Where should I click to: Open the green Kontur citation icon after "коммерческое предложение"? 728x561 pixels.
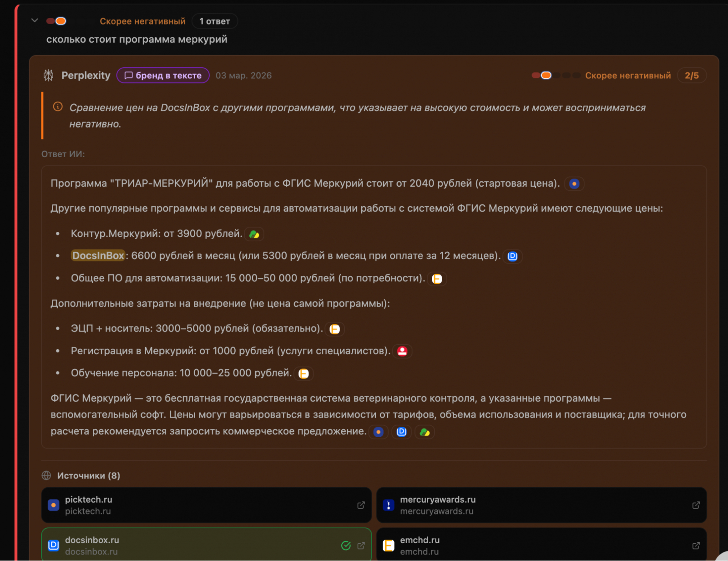coord(425,432)
